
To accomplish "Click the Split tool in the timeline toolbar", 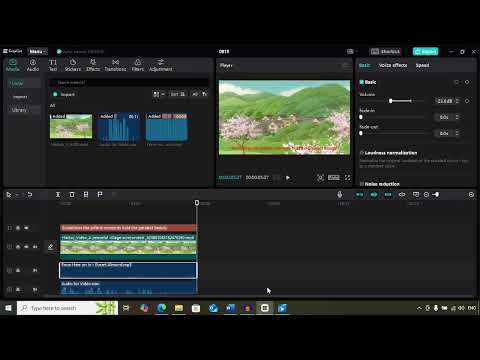I will point(58,195).
